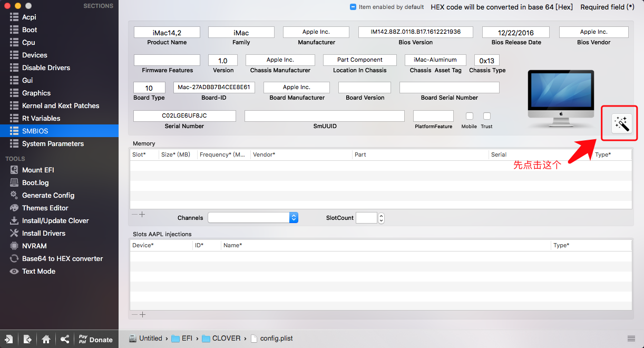Click the empty SmUUID field
Image resolution: width=644 pixels, height=348 pixels.
[x=325, y=115]
